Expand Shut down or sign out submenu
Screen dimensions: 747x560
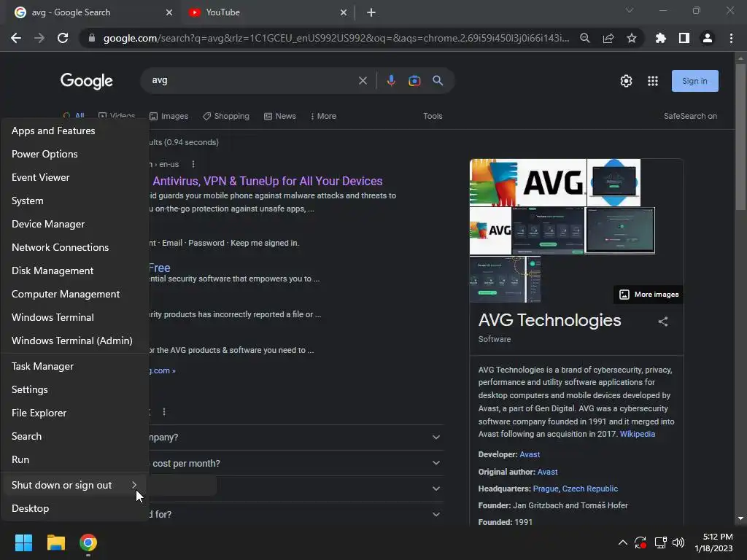(x=75, y=485)
